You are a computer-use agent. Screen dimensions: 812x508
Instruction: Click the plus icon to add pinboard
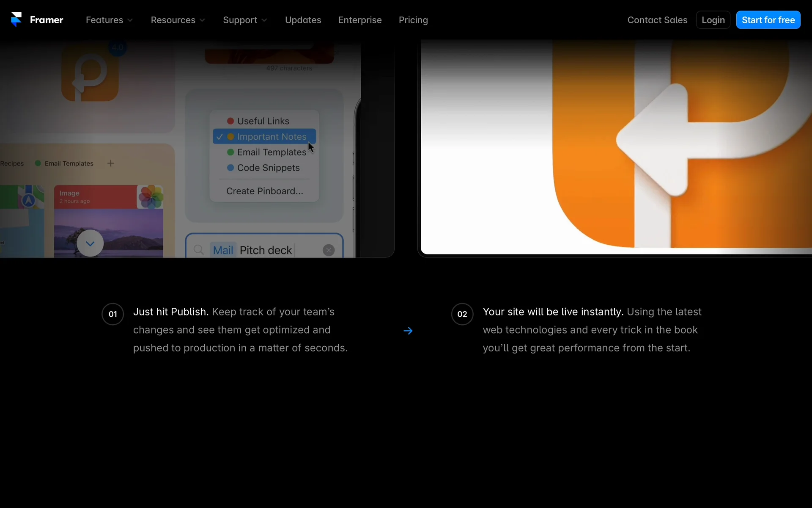pyautogui.click(x=111, y=163)
